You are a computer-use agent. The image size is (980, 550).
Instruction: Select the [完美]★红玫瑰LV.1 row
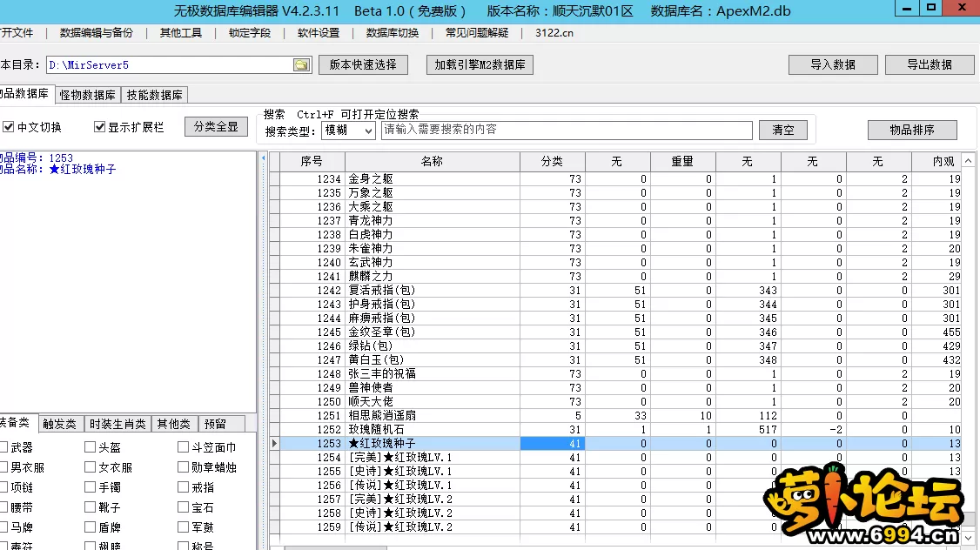point(615,458)
